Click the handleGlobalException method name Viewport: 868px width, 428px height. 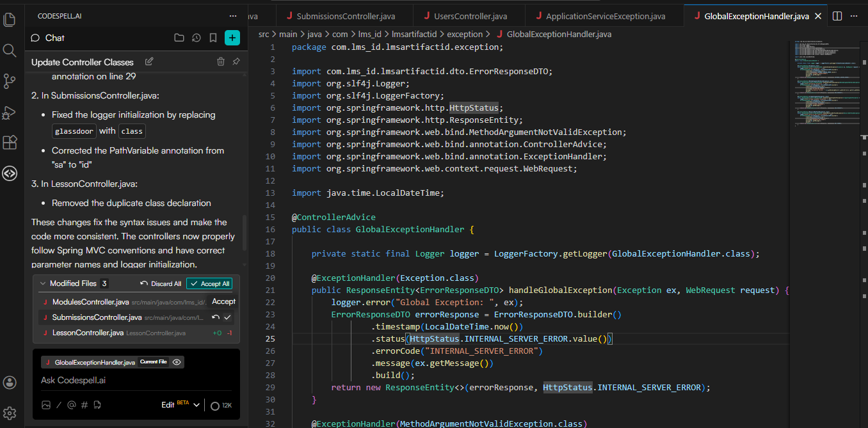click(x=560, y=290)
